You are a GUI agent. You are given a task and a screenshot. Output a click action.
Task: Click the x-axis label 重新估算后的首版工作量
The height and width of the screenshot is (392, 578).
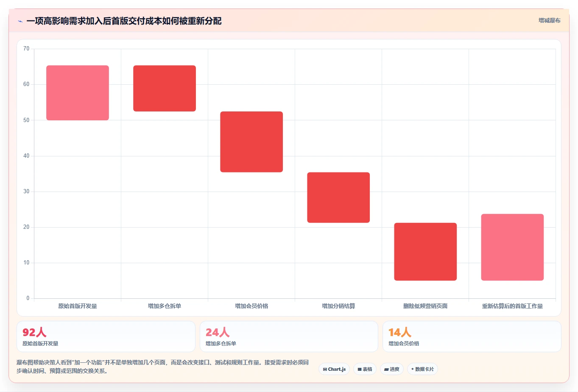click(512, 306)
